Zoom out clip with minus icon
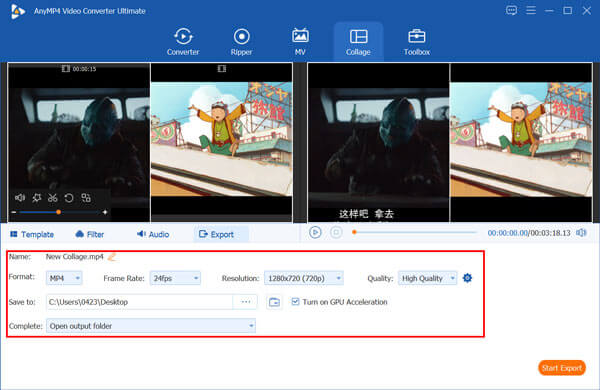 14,212
